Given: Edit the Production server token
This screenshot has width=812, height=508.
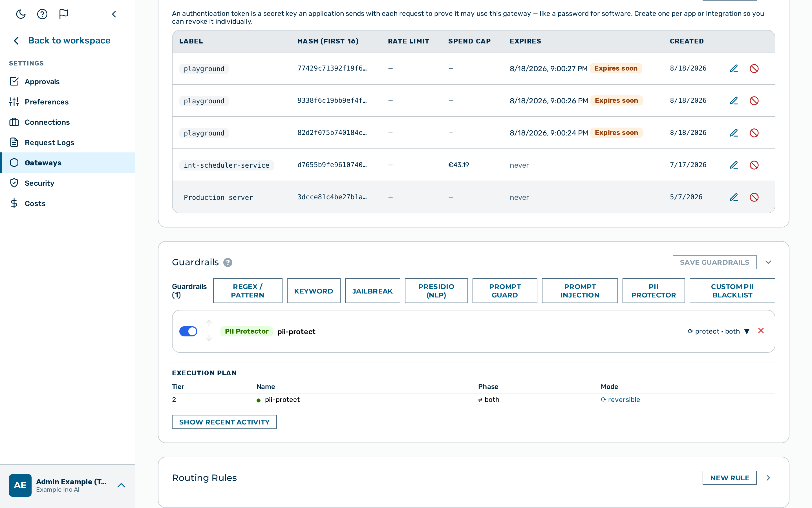Looking at the screenshot, I should [x=734, y=197].
